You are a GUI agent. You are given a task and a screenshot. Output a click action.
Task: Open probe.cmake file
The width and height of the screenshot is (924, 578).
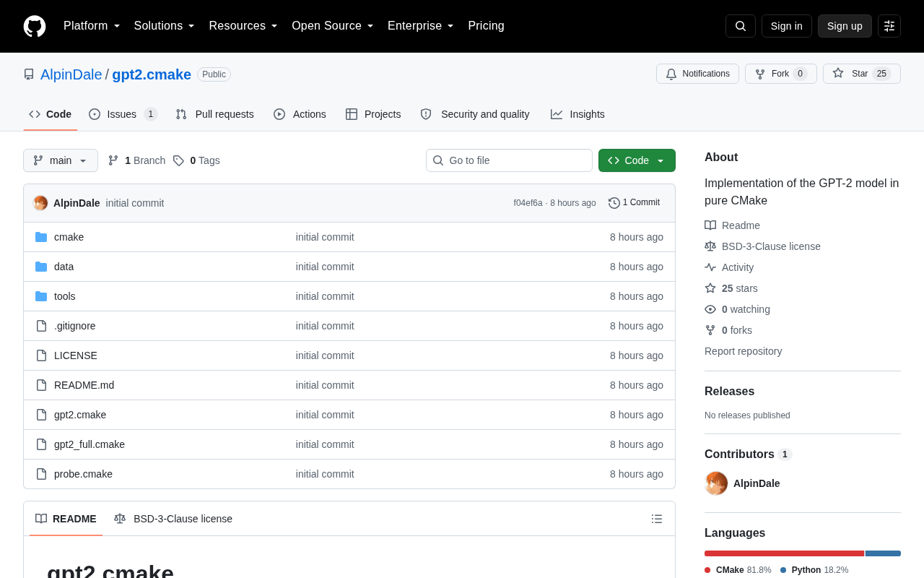tap(83, 474)
